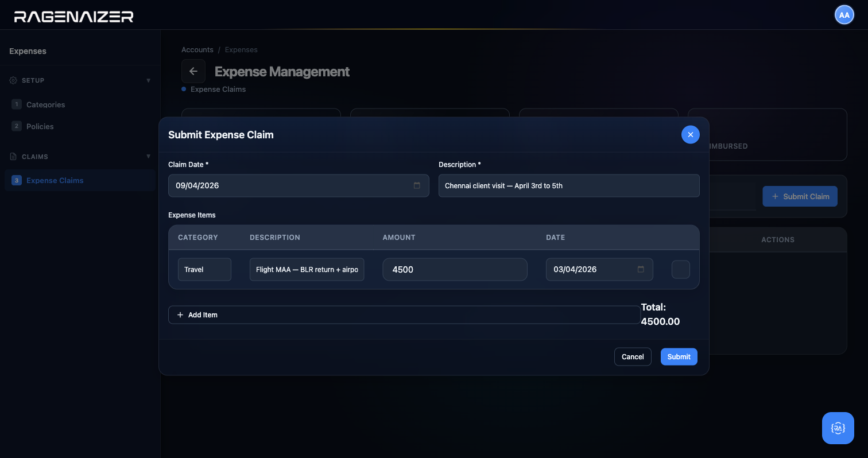Click the Submit Expense Claim title

click(221, 135)
